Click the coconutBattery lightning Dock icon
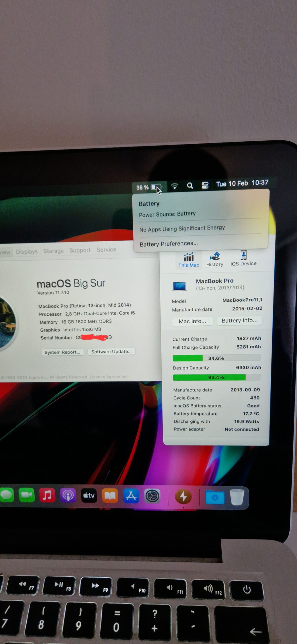 click(183, 497)
